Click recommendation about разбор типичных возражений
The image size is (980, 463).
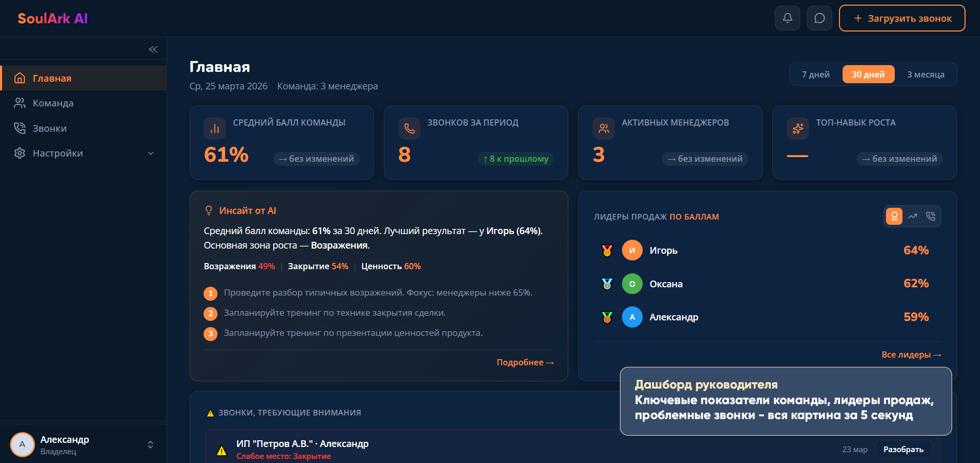378,292
